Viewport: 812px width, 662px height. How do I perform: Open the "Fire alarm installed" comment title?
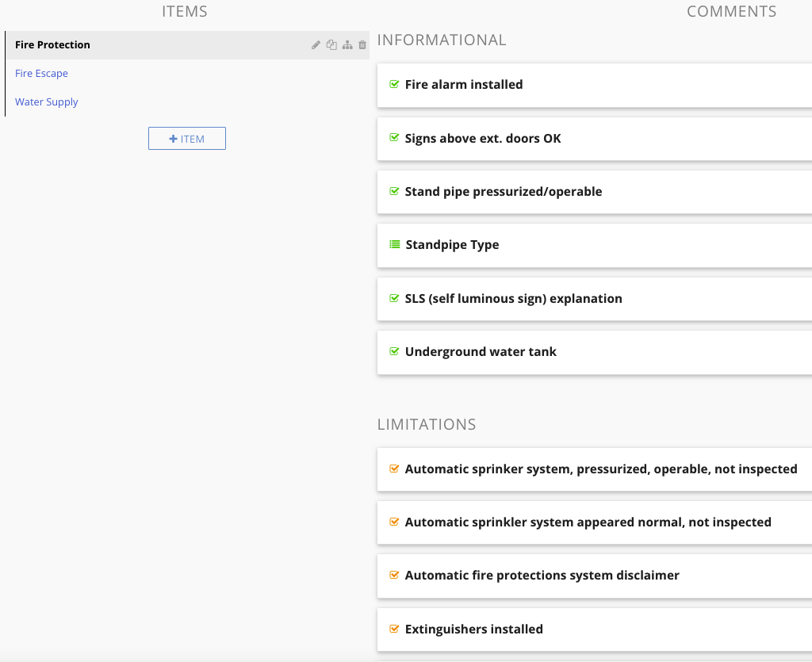pyautogui.click(x=464, y=84)
